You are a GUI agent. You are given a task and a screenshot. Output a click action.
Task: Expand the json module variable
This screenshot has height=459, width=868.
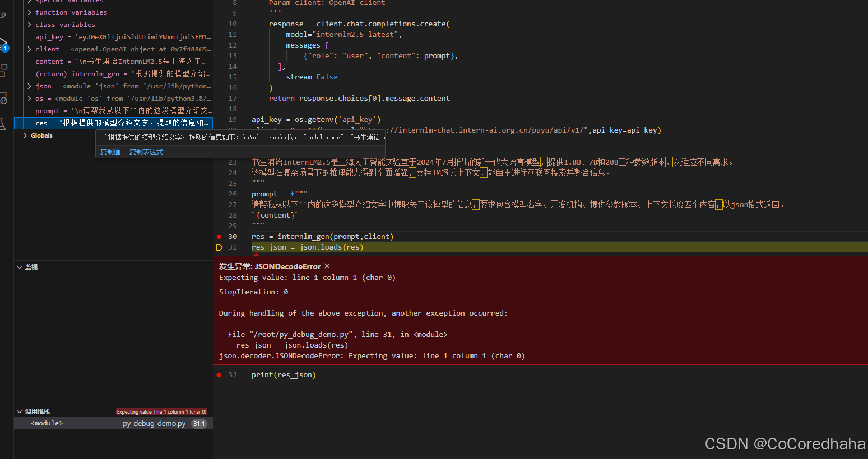point(29,86)
